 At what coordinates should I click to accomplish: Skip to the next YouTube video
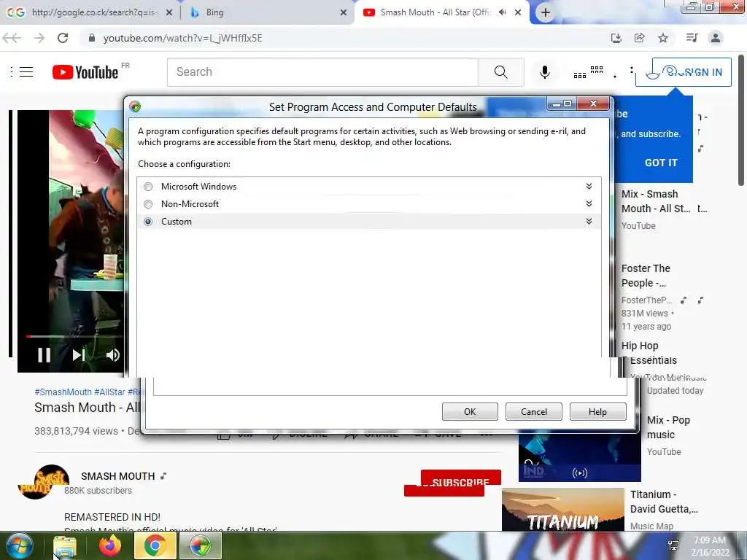point(79,355)
